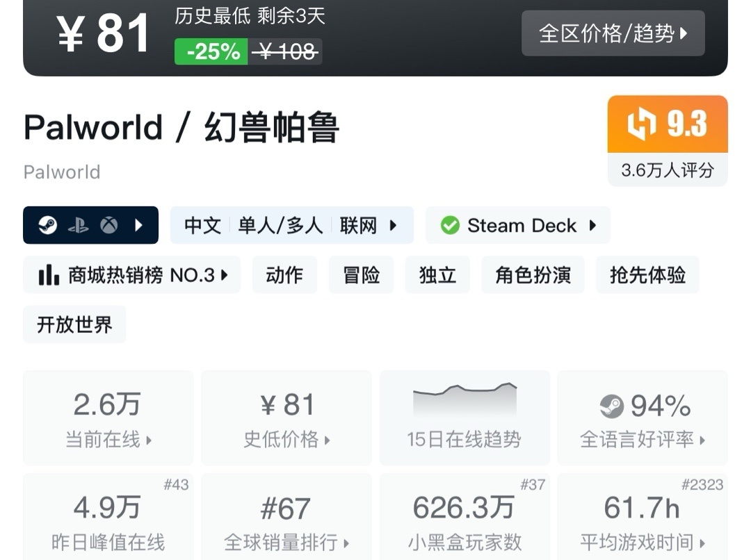Open the 全语言好评率 review rate link

[643, 439]
